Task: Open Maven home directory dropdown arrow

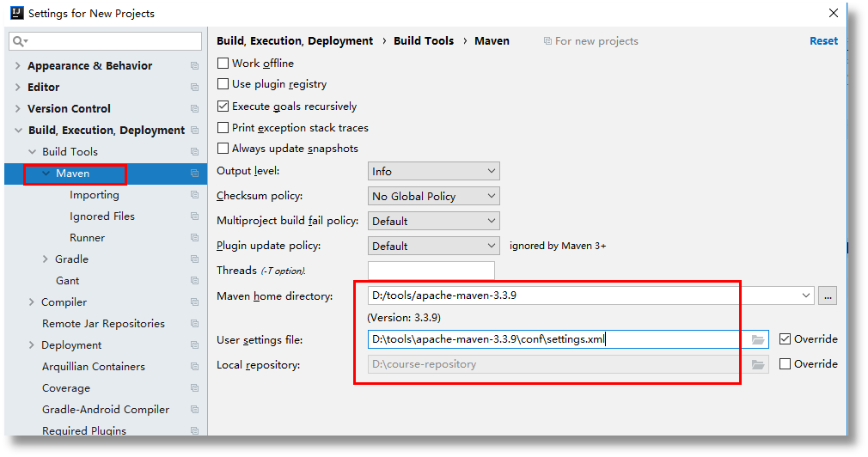Action: 805,296
